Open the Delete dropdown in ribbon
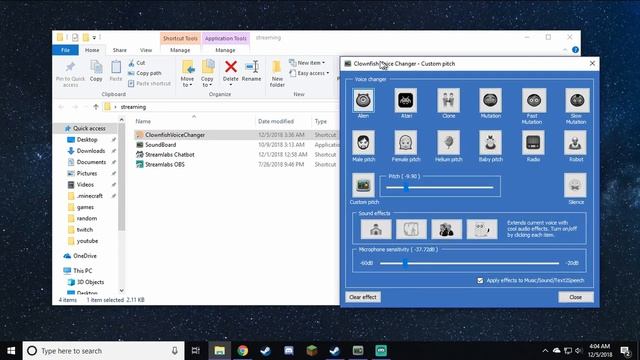This screenshot has width=640, height=360. click(231, 85)
